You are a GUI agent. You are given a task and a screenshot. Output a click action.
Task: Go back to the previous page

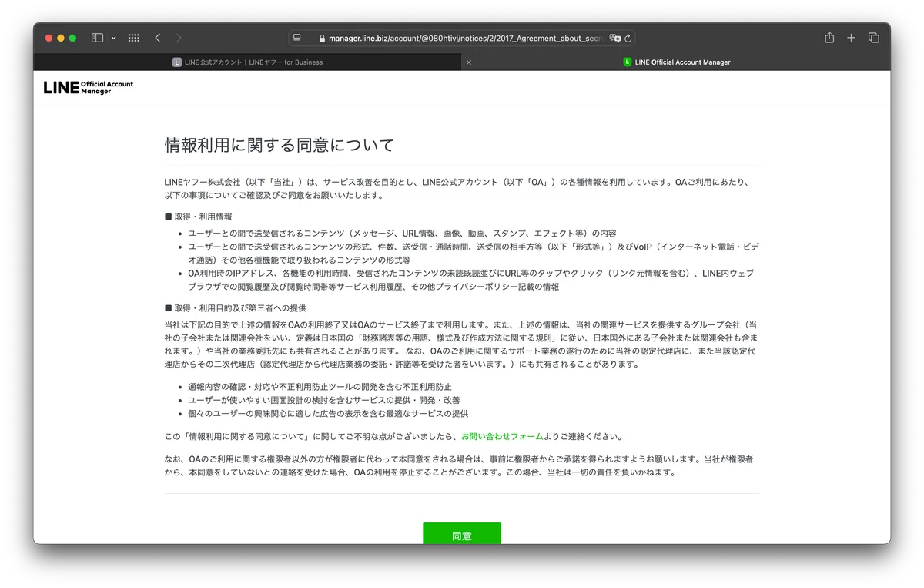click(x=158, y=38)
